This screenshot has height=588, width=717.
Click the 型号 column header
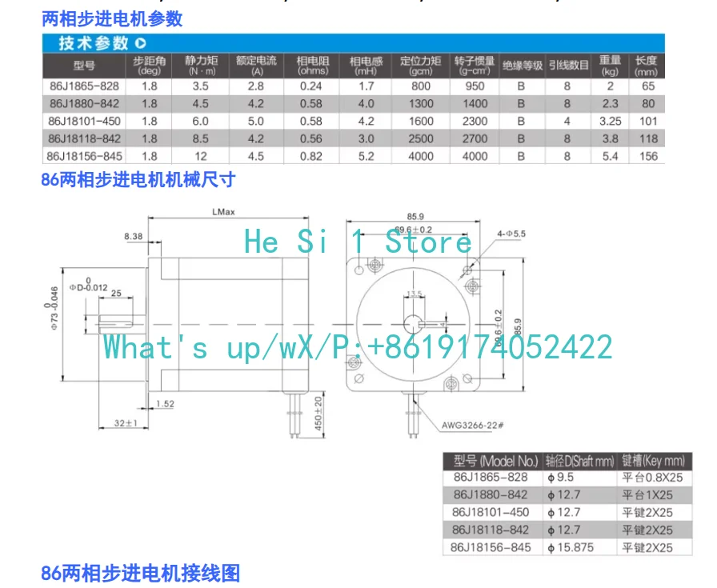tap(84, 66)
